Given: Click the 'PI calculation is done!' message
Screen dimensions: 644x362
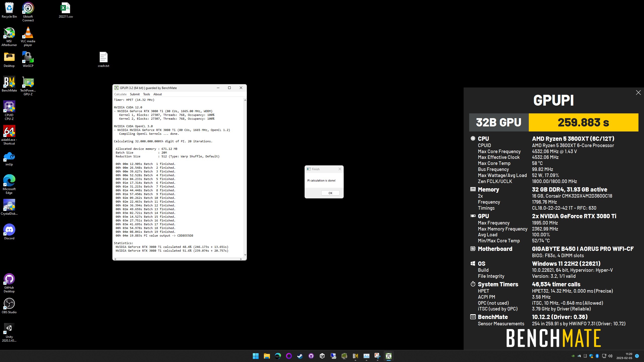Looking at the screenshot, I should 321,180.
